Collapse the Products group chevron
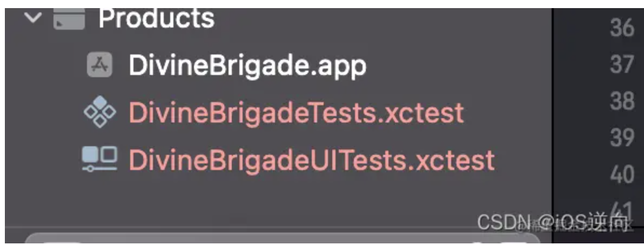 point(32,17)
